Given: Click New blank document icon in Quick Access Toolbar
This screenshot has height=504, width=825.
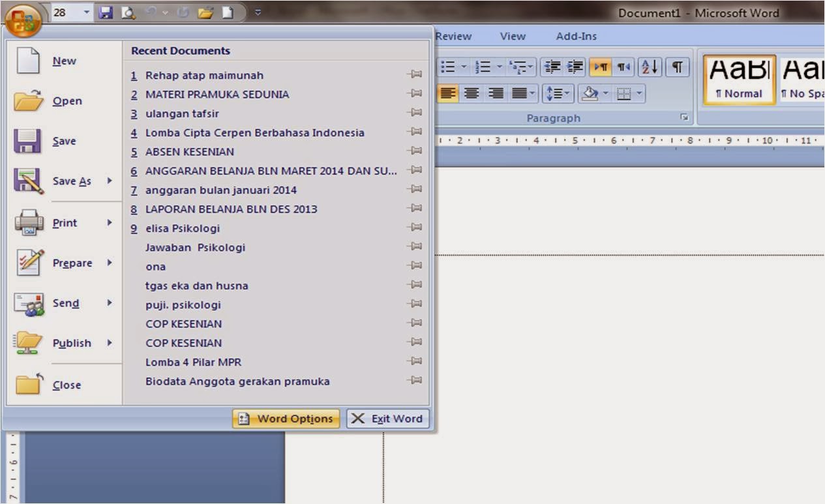Looking at the screenshot, I should point(228,12).
